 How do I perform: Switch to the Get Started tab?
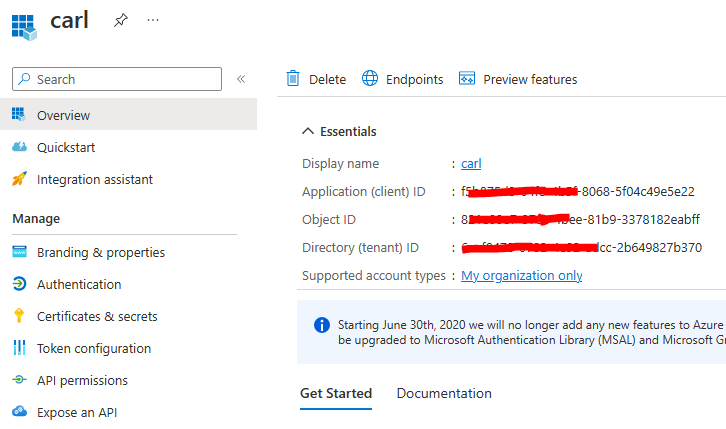click(x=336, y=393)
